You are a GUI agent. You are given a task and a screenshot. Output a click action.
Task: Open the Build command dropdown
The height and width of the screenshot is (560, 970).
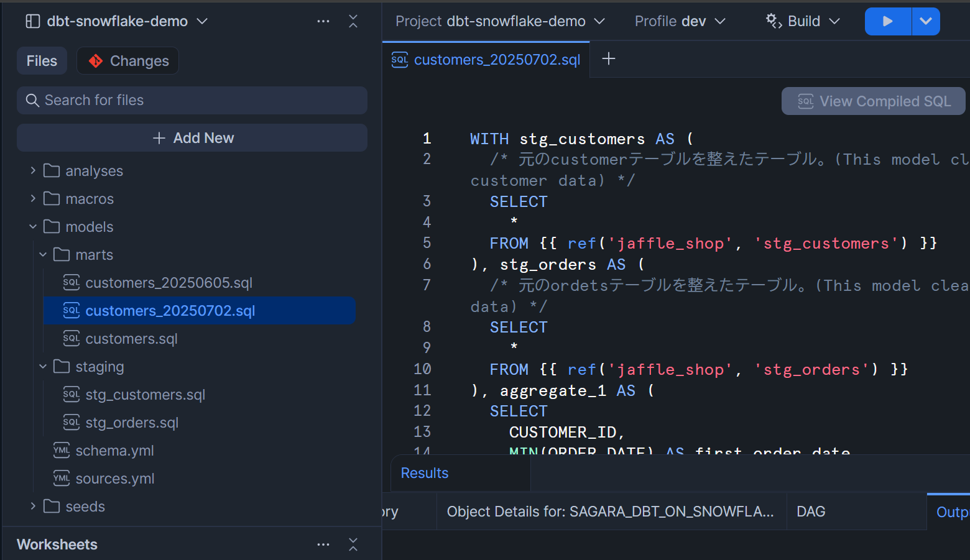[803, 21]
